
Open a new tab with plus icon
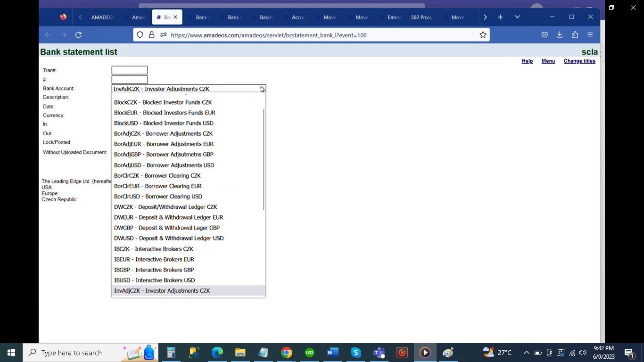point(500,17)
